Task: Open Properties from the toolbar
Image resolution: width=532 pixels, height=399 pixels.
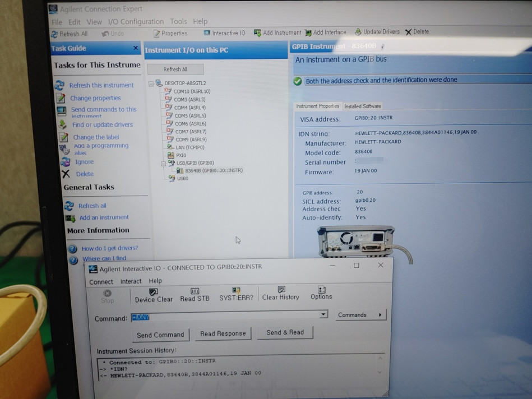Action: pos(170,33)
